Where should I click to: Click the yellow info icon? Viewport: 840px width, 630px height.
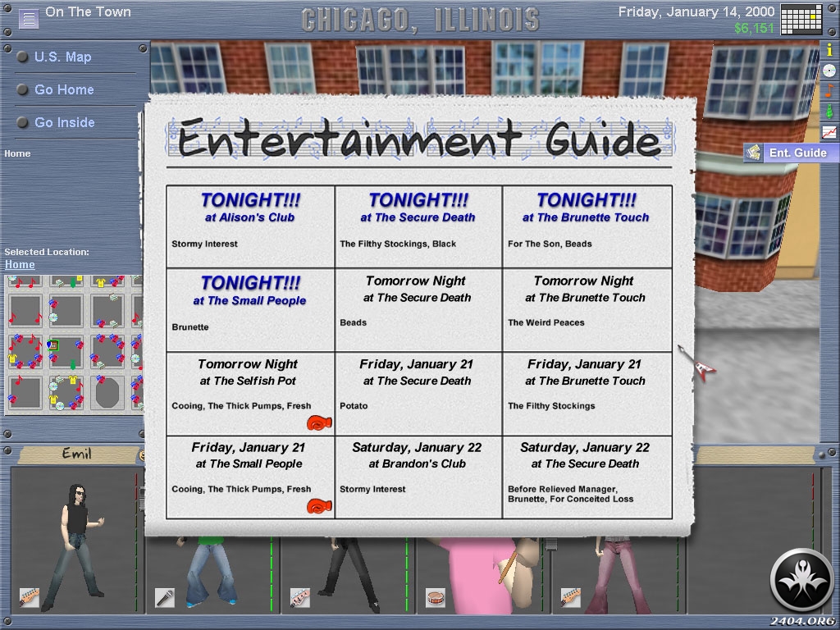click(x=829, y=50)
